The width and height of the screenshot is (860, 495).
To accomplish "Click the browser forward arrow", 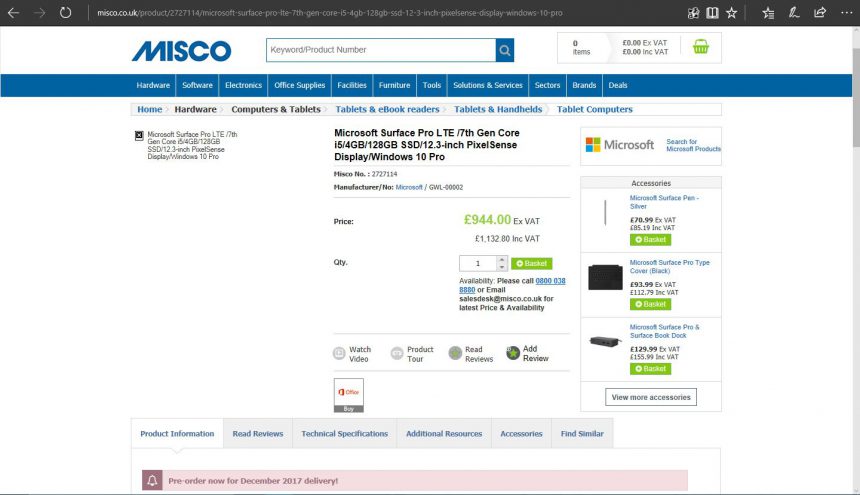I will tap(39, 13).
